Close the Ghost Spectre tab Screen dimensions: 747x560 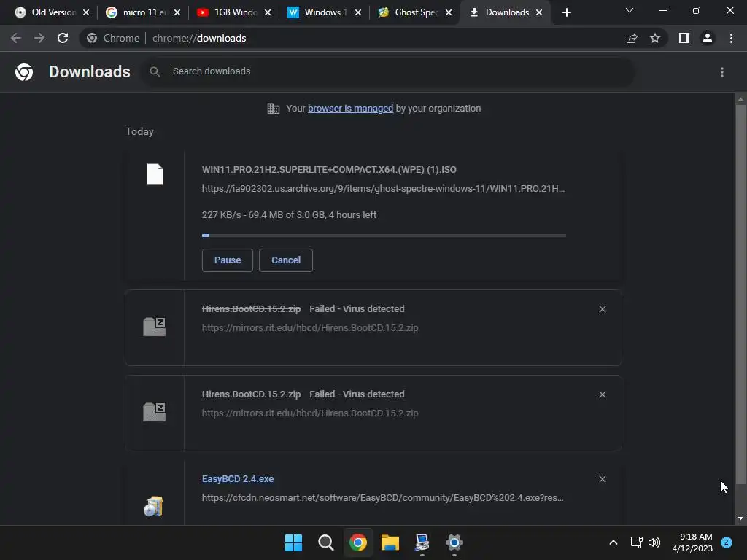coord(449,12)
